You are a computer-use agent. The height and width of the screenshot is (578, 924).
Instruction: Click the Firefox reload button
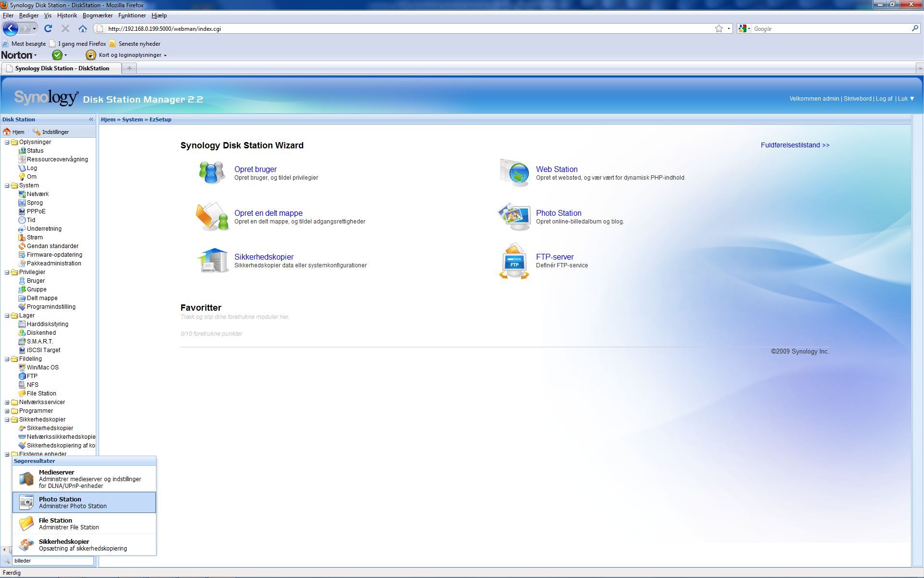click(48, 29)
